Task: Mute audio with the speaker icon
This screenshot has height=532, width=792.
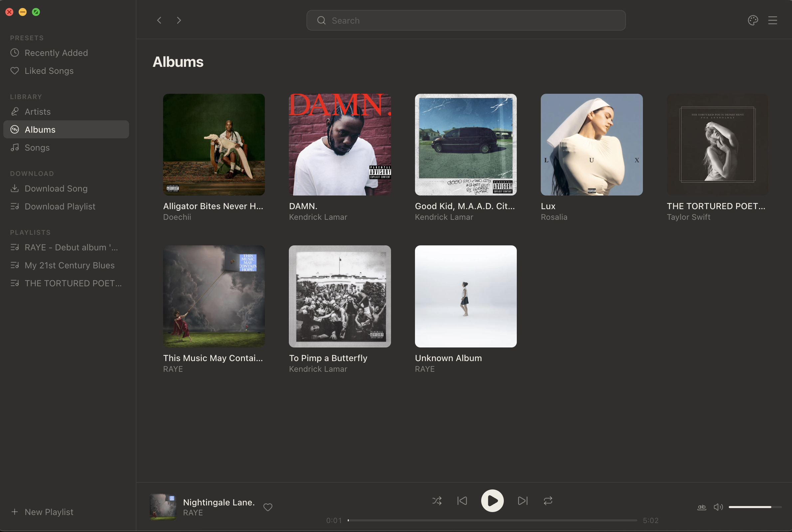Action: pyautogui.click(x=718, y=507)
